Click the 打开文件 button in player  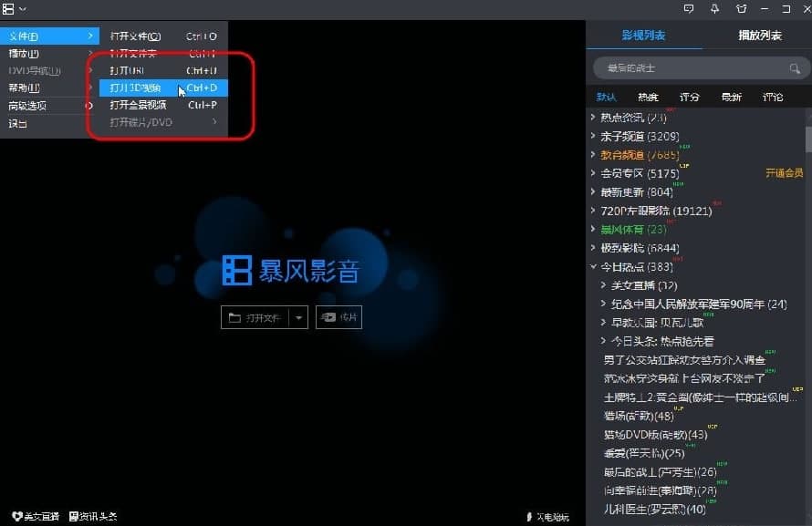point(255,317)
